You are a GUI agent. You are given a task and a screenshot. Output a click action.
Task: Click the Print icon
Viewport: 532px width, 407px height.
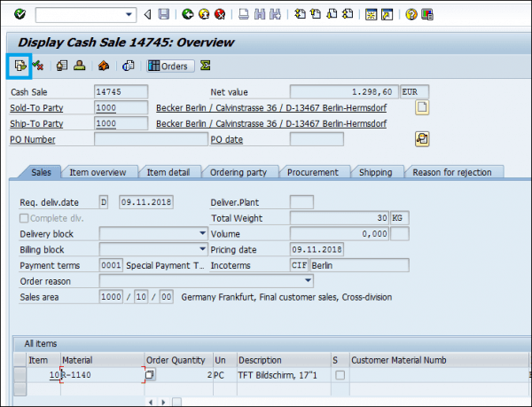point(244,14)
